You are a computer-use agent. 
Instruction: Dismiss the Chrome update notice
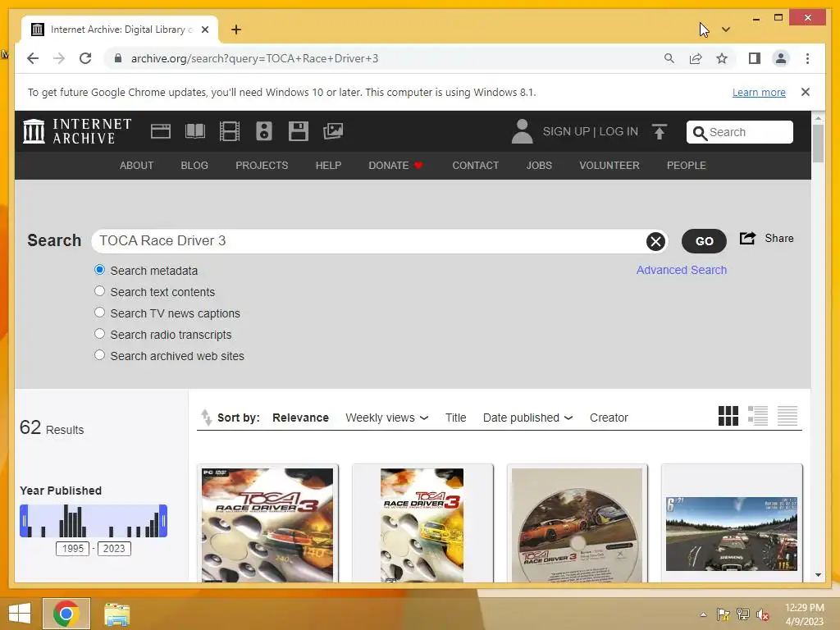click(806, 92)
